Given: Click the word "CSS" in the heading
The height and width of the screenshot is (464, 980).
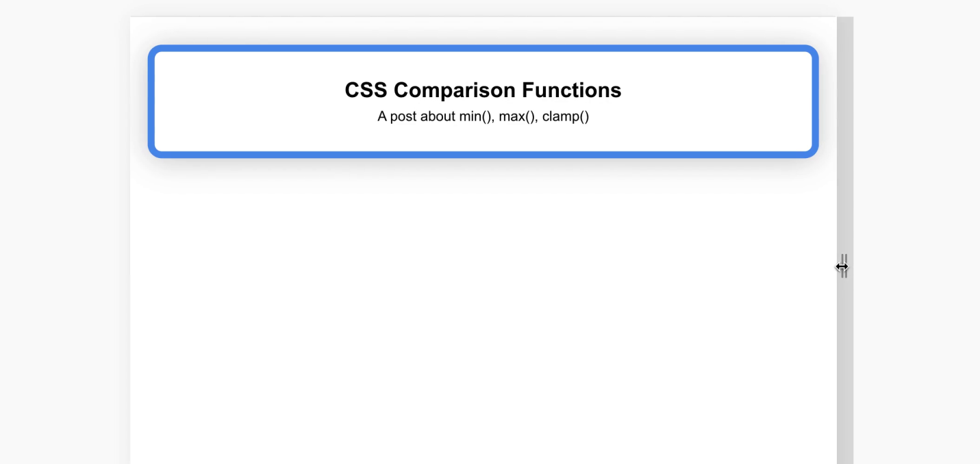Looking at the screenshot, I should tap(366, 90).
